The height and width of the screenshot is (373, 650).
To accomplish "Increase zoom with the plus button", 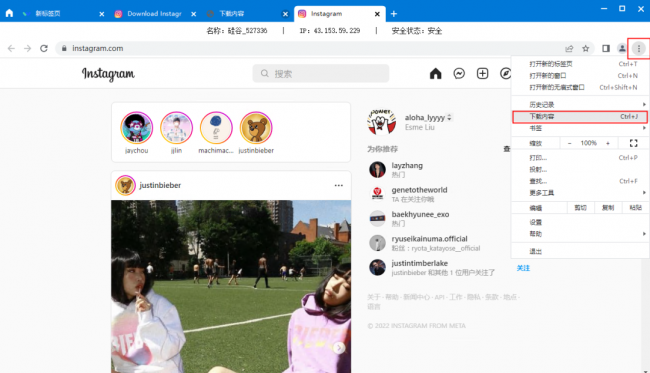I will [x=608, y=143].
